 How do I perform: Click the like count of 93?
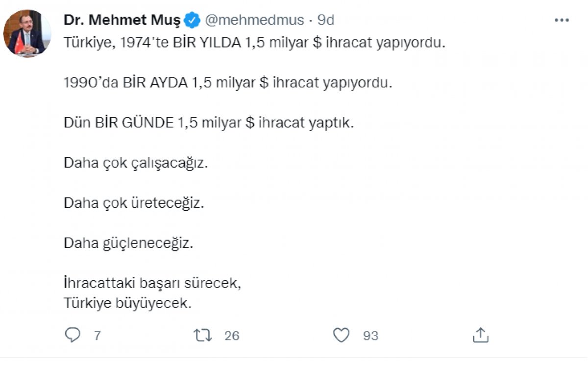370,336
